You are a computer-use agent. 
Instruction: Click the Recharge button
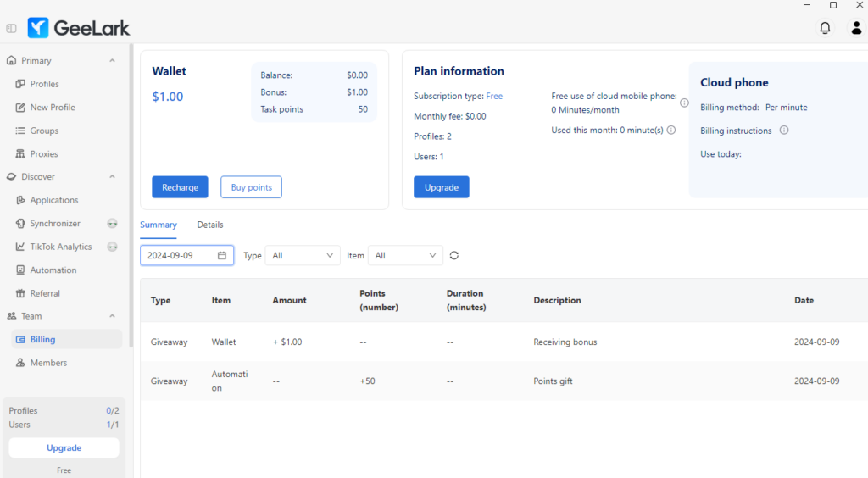pos(180,187)
